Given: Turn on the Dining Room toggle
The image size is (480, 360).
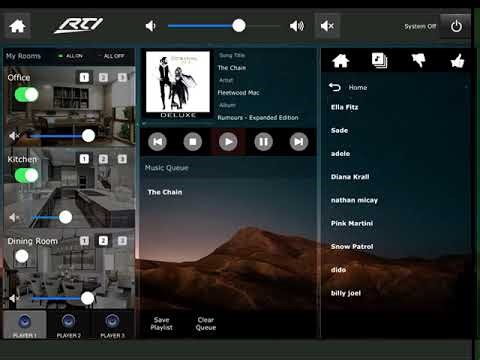Looking at the screenshot, I should (x=22, y=256).
